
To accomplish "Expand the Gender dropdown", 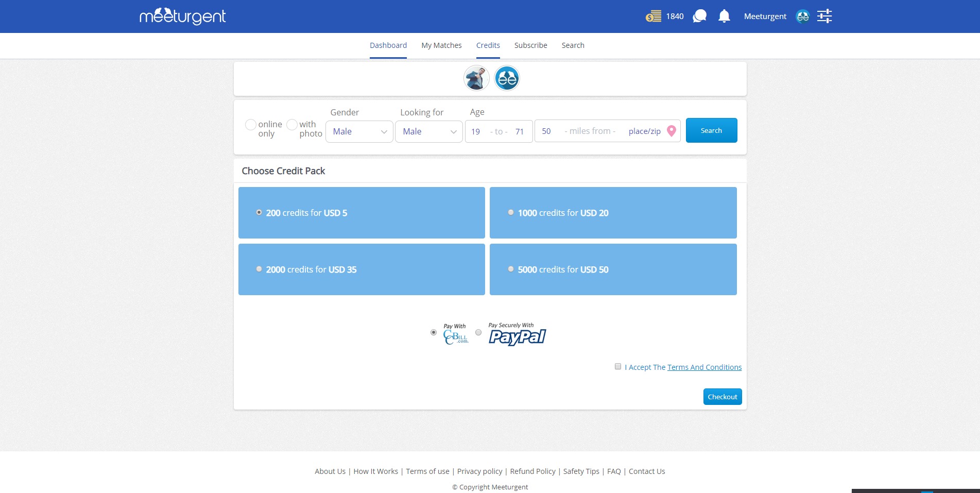I will point(359,131).
